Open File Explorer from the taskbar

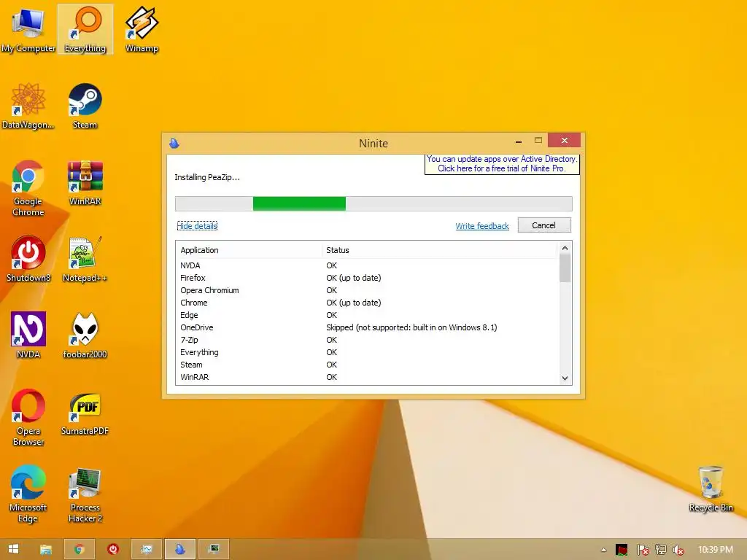(46, 549)
